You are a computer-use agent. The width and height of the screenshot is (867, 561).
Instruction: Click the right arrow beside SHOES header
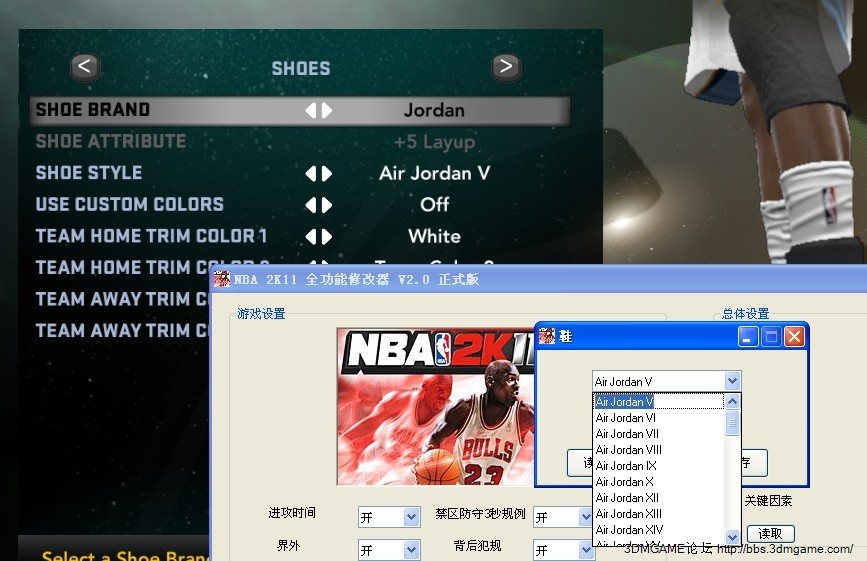coord(506,67)
